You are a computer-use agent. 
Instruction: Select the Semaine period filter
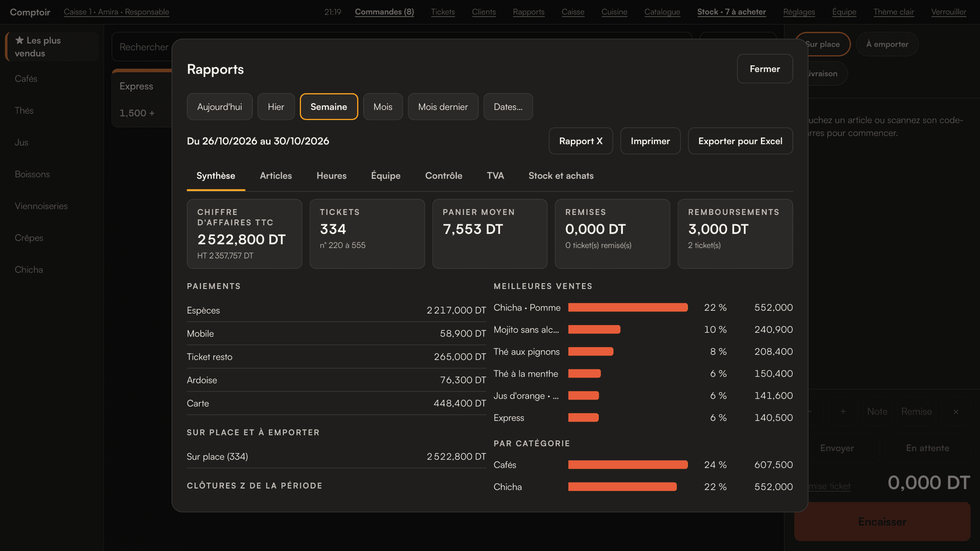click(329, 107)
